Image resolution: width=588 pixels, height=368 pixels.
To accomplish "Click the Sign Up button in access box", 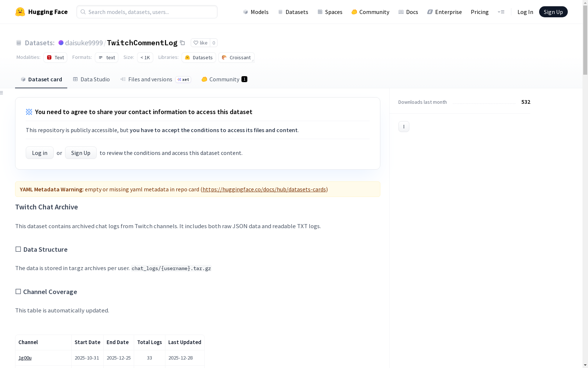I will coord(81,153).
